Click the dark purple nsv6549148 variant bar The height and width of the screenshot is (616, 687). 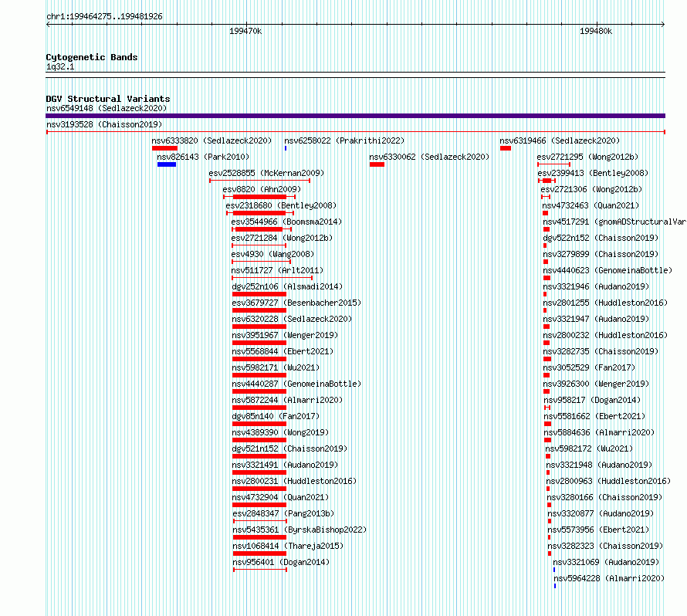coord(355,116)
